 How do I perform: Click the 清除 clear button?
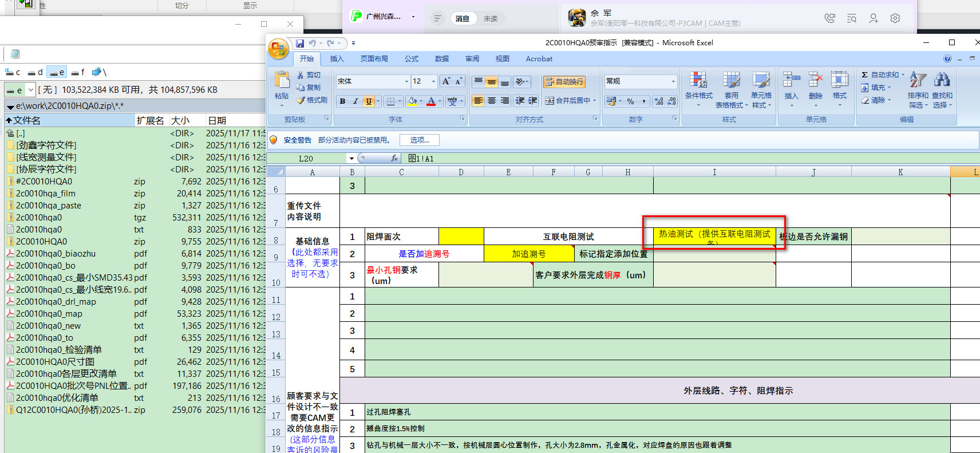[x=876, y=100]
